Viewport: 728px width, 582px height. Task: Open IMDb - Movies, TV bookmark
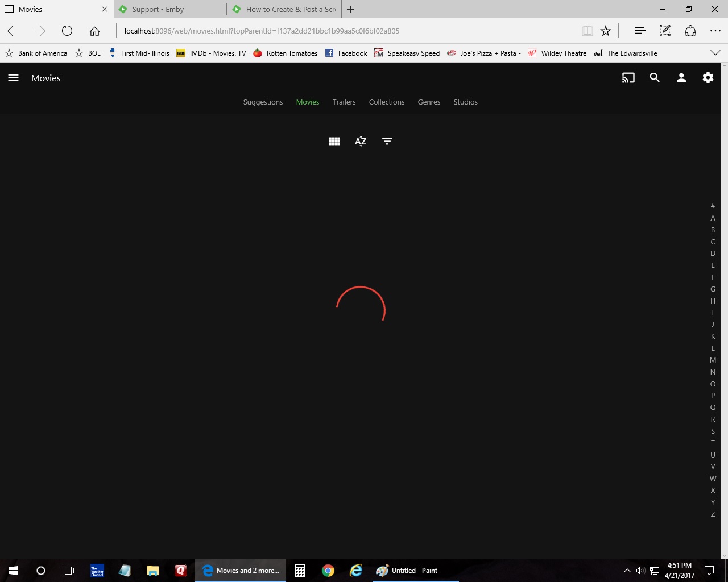point(211,53)
